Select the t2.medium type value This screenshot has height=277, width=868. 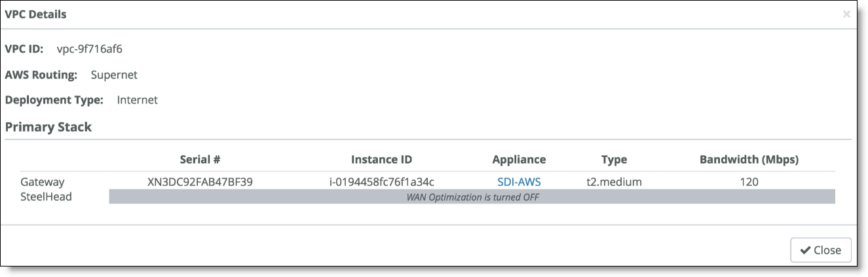(614, 182)
